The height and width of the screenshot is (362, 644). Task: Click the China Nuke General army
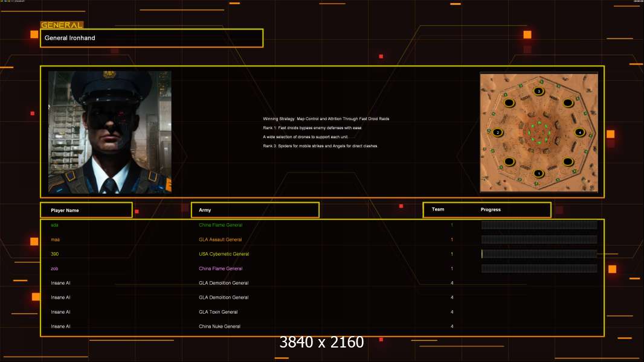tap(220, 326)
